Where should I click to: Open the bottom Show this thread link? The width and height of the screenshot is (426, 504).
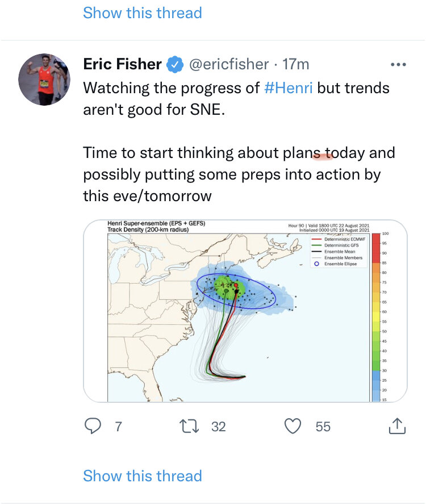(x=143, y=476)
